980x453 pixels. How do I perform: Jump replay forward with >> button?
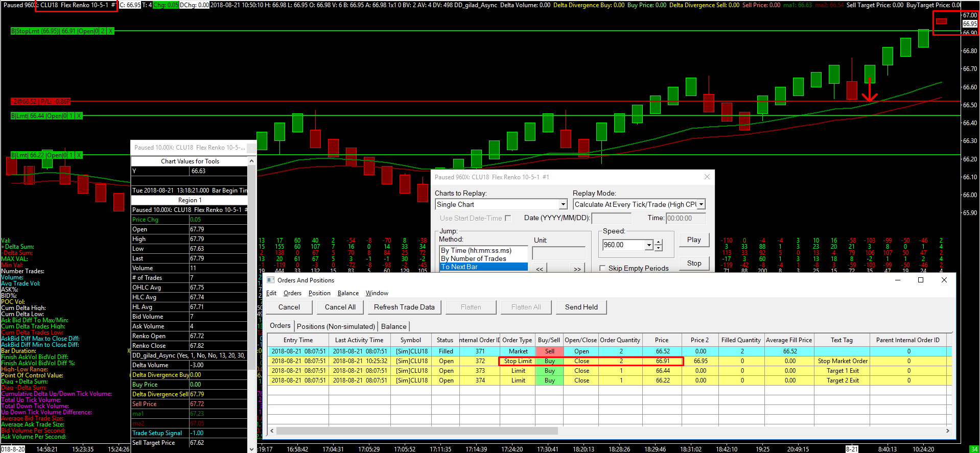click(577, 269)
